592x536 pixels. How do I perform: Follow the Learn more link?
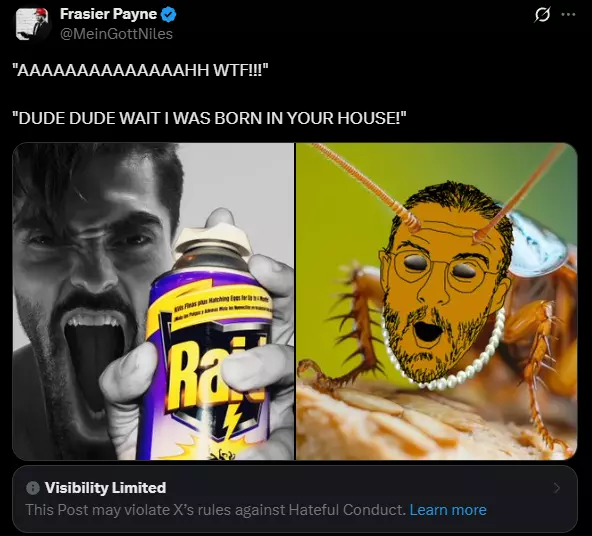(448, 510)
